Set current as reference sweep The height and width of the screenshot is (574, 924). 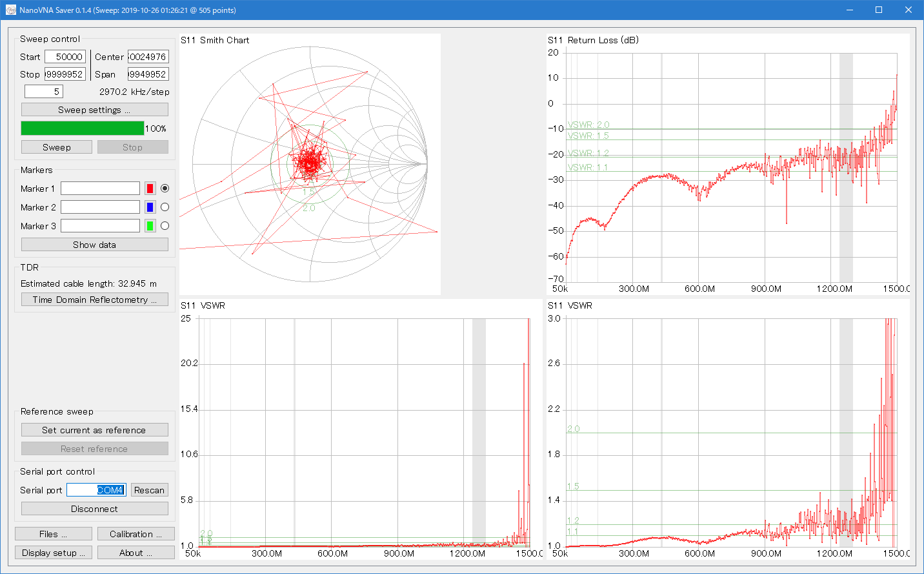click(x=95, y=430)
